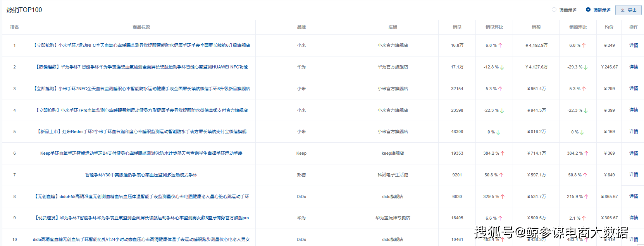Screen dimensions: 644x246
Task: Open 详情 for the row with 销量 32154
Action: point(634,89)
